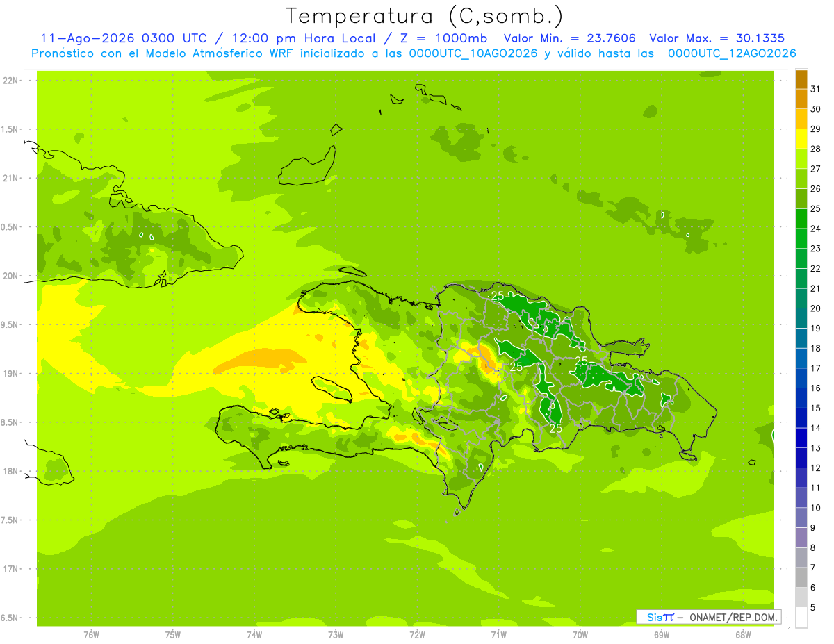834x644 pixels.
Task: Click the 71W longitude label
Action: [498, 635]
